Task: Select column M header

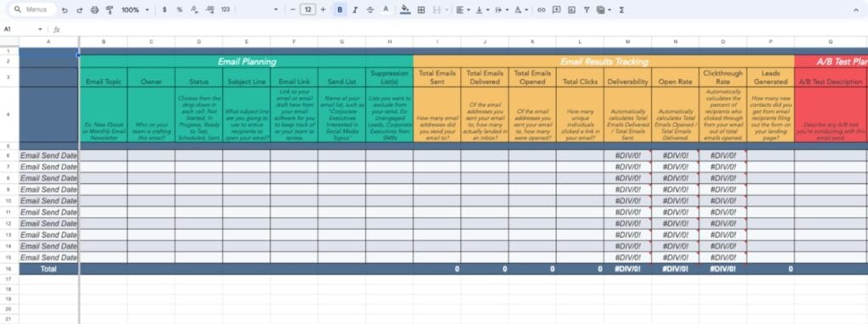Action: pyautogui.click(x=627, y=42)
